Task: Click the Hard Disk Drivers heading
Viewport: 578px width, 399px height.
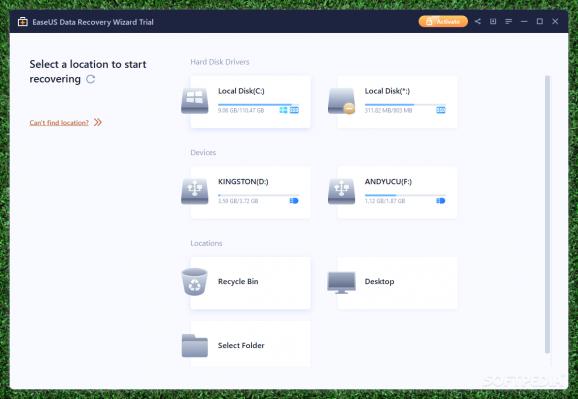Action: click(x=220, y=62)
